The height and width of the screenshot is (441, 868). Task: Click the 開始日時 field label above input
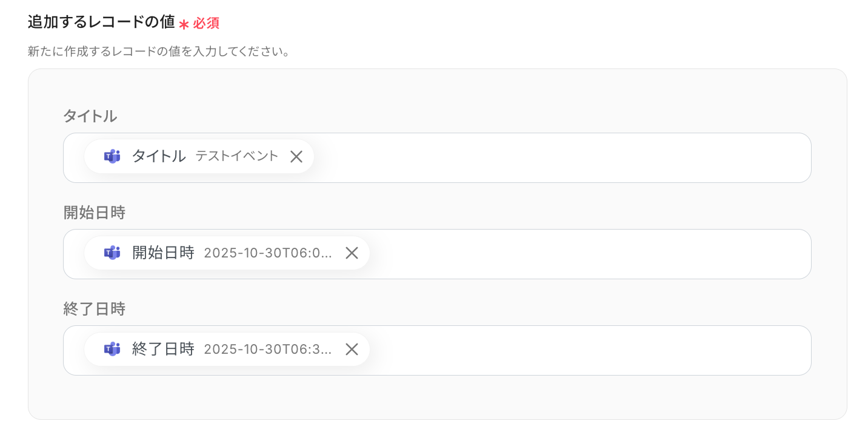[94, 213]
